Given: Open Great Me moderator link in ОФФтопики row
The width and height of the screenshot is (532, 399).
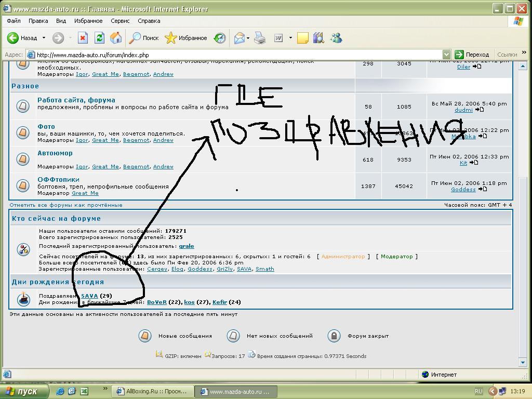Looking at the screenshot, I should 85,193.
